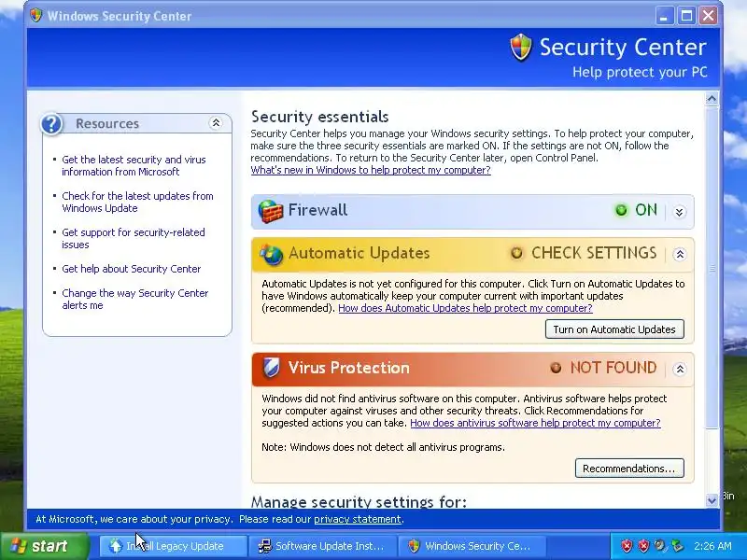Click the Manage security settings for heading
Screen dimensions: 747x560
click(359, 501)
